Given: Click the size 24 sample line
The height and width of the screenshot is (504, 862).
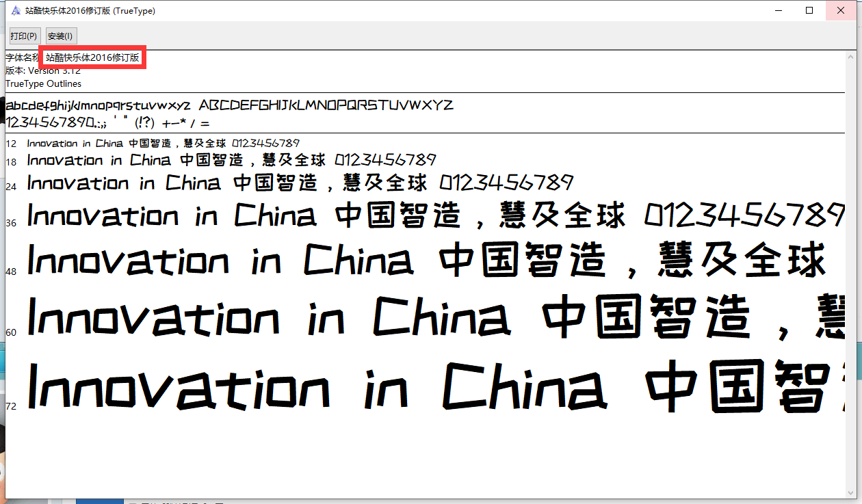Looking at the screenshot, I should 300,183.
